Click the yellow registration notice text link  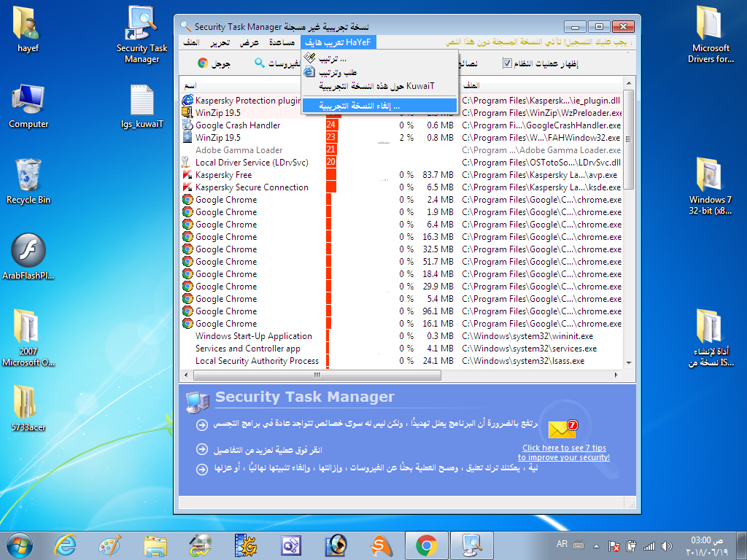click(539, 42)
